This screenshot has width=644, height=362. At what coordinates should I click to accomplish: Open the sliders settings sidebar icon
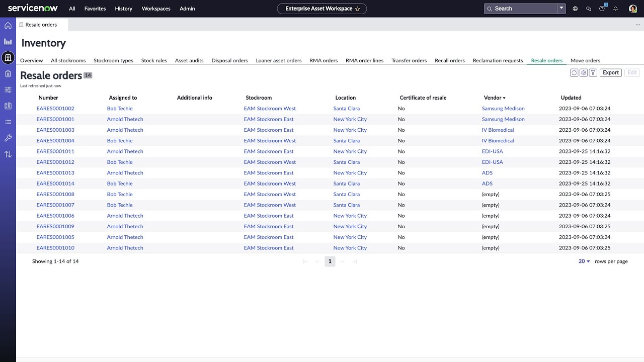(x=8, y=90)
